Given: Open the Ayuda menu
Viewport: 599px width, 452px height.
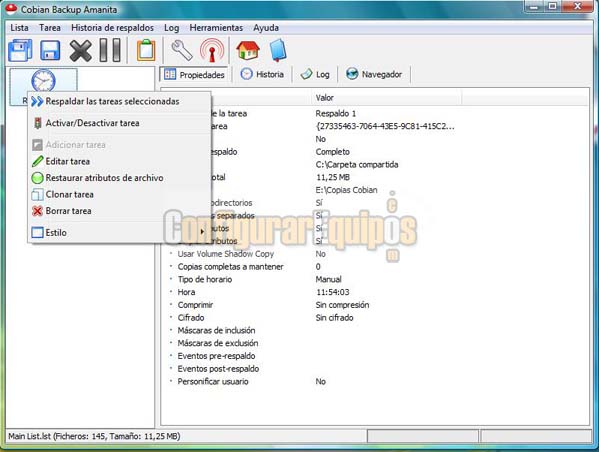Looking at the screenshot, I should [266, 28].
